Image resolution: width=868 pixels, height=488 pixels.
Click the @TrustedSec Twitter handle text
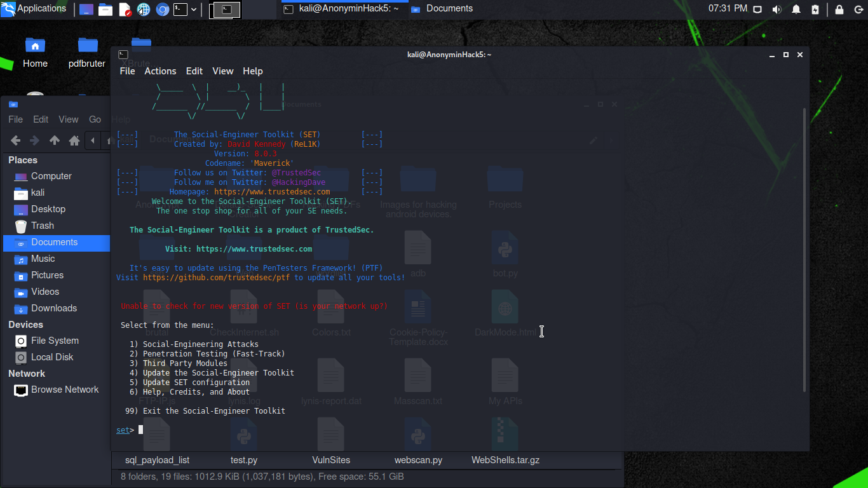click(x=296, y=173)
